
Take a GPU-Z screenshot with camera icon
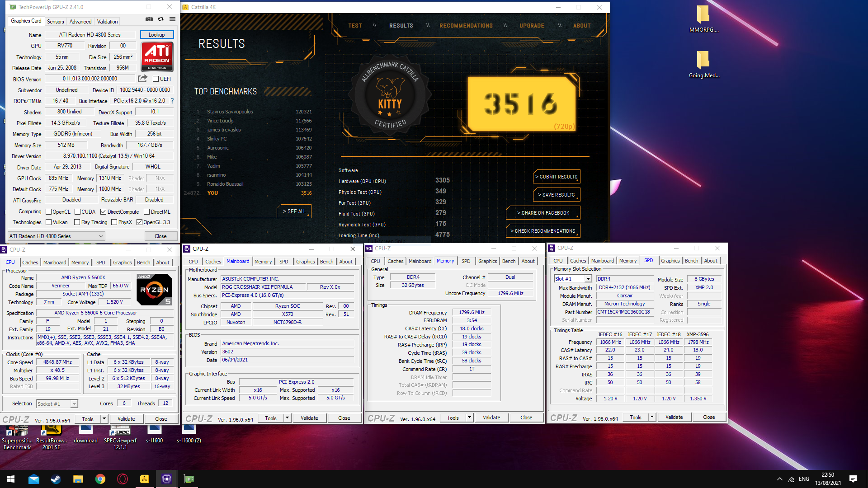click(x=149, y=19)
